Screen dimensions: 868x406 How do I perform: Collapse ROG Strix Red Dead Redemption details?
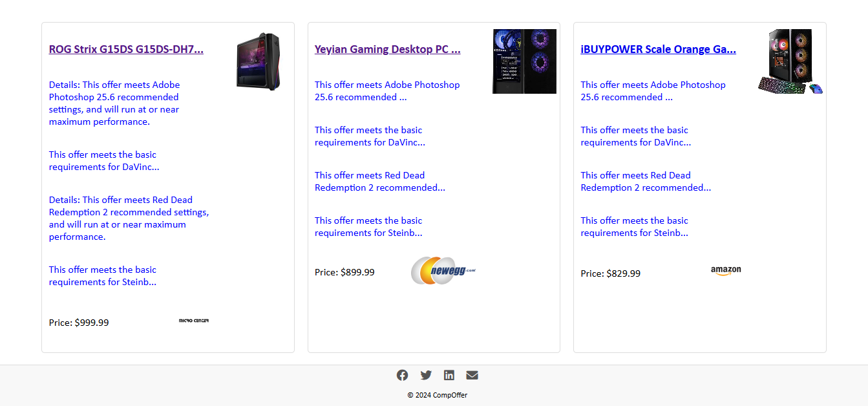tap(129, 218)
